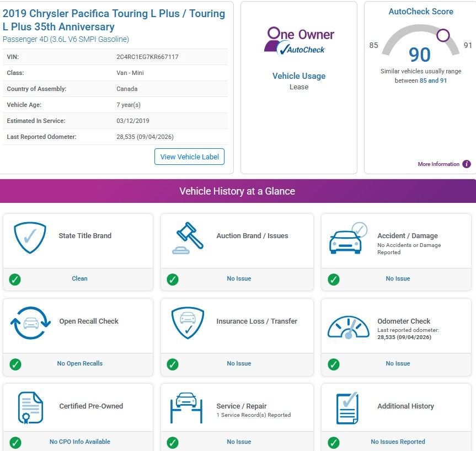Screen dimensions: 476x451
Task: Click the State Title Brand card title
Action: tap(85, 236)
